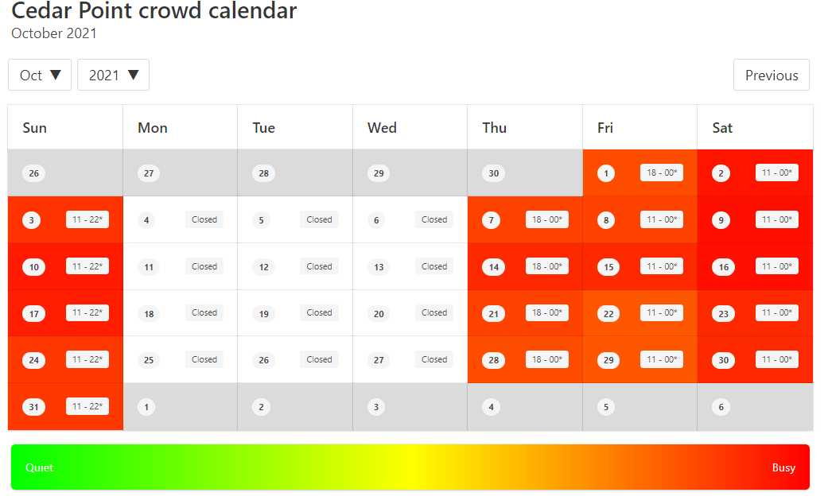Open the 2021 year dropdown
Image resolution: width=828 pixels, height=504 pixels.
[114, 75]
